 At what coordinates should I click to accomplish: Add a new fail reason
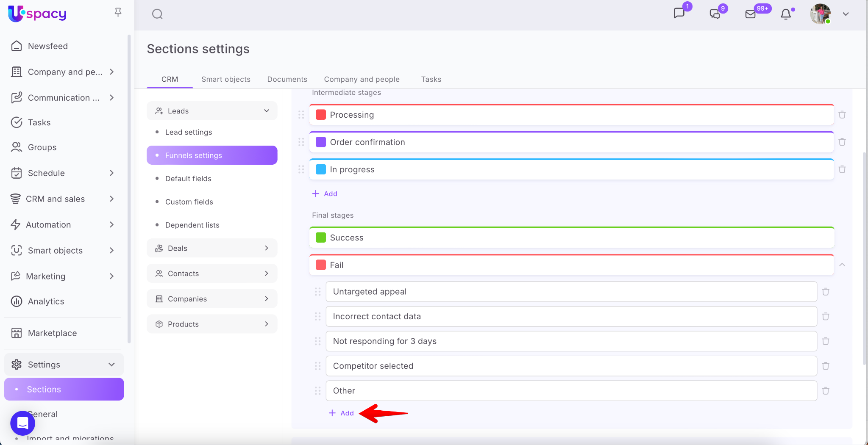[342, 413]
